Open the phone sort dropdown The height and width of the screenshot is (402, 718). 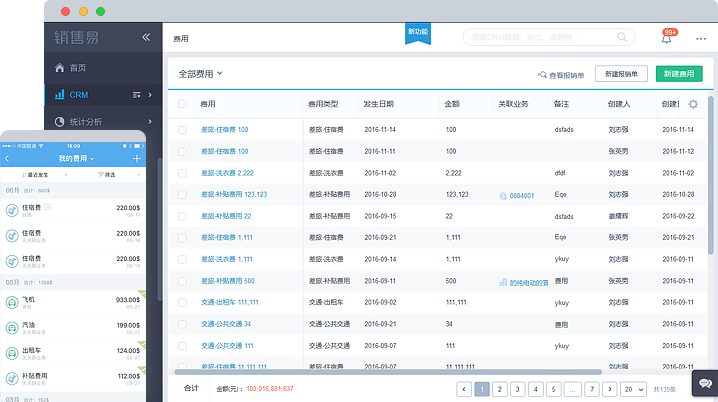pos(44,174)
